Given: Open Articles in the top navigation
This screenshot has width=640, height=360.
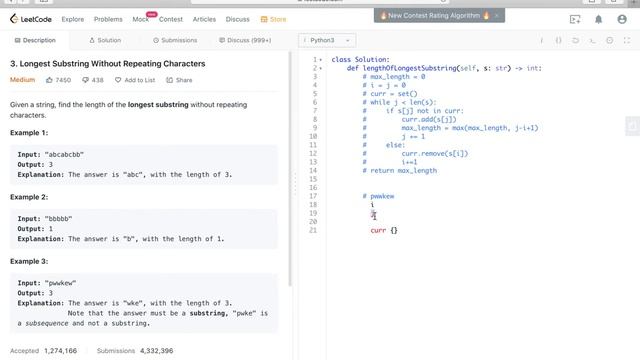Looking at the screenshot, I should (204, 19).
